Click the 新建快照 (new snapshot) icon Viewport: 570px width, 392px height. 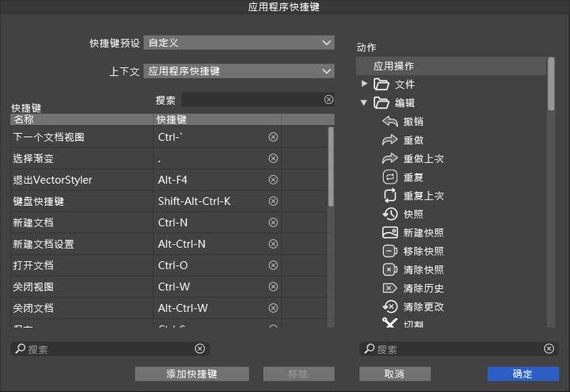pos(389,233)
